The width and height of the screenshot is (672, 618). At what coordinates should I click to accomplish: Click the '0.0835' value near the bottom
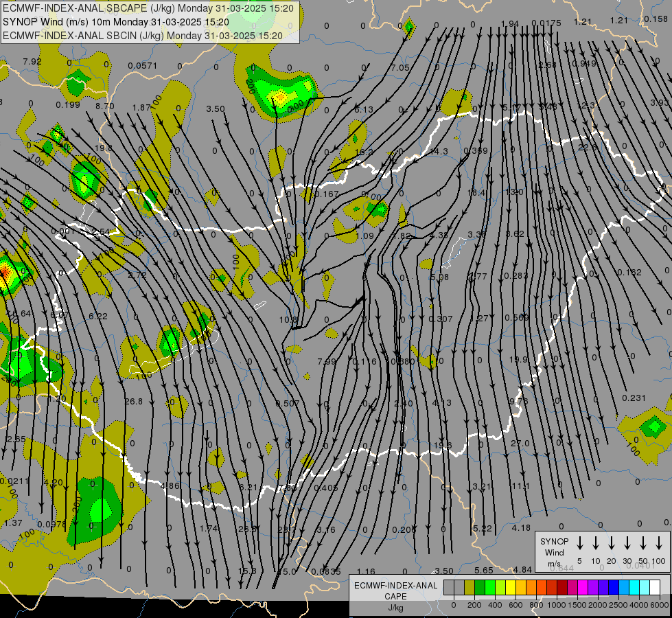326,572
